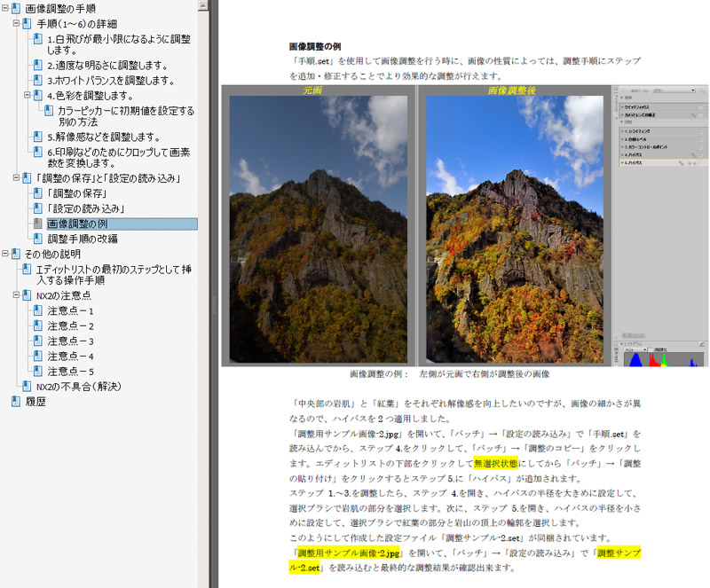This screenshot has height=588, width=710.
Task: Click the bookmark icon next to 履歴
Action: [15, 401]
